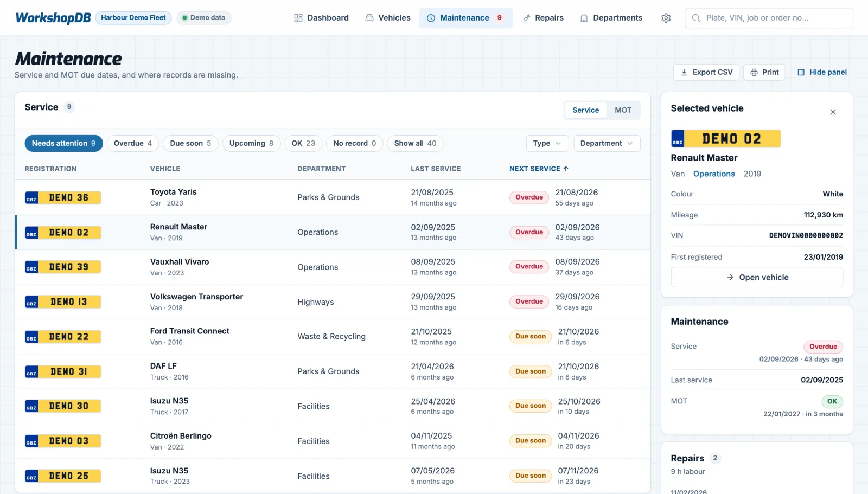Image resolution: width=868 pixels, height=494 pixels.
Task: Click the Hide panel sidebar icon
Action: 801,72
